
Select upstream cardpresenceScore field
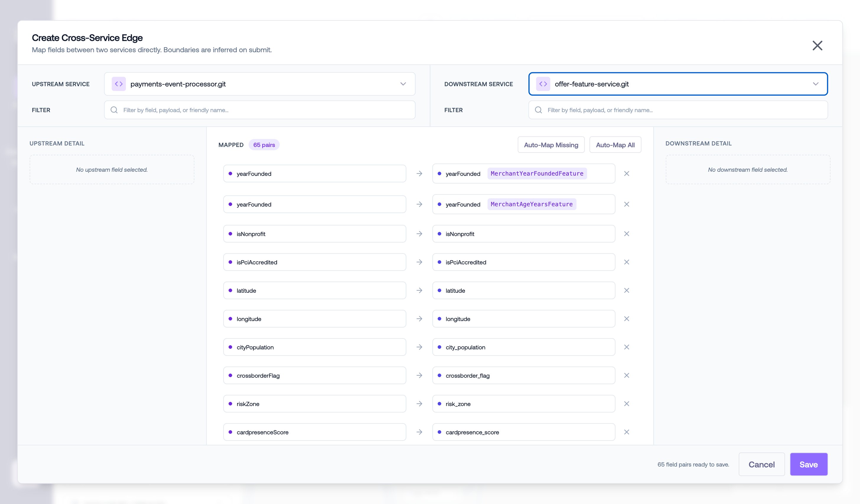315,432
